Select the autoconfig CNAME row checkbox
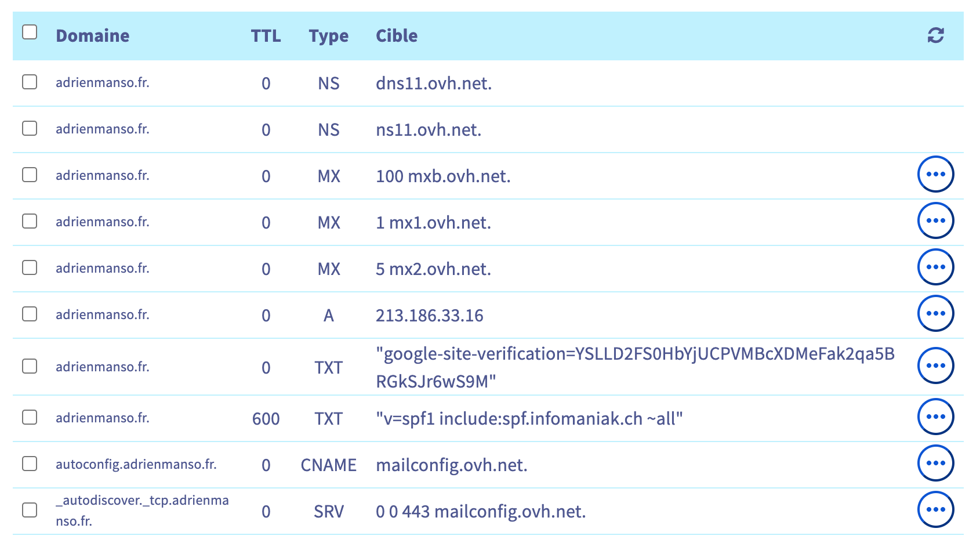Image resolution: width=980 pixels, height=550 pixels. click(30, 464)
